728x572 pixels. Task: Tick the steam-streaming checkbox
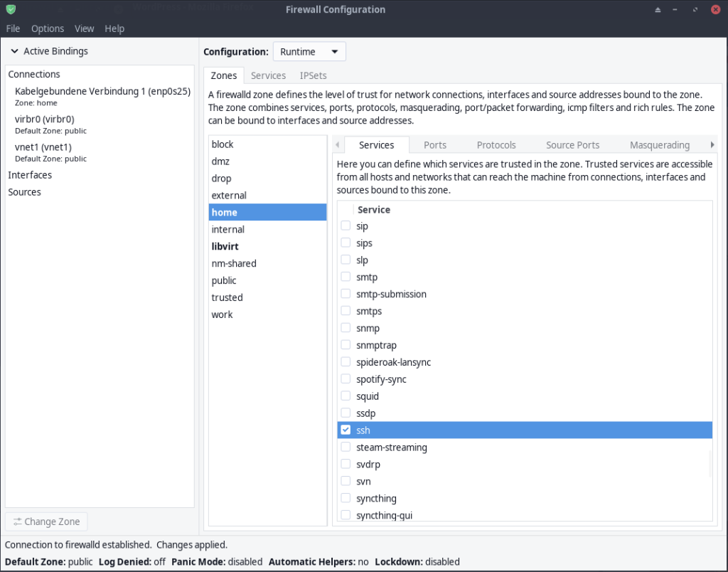(x=346, y=447)
